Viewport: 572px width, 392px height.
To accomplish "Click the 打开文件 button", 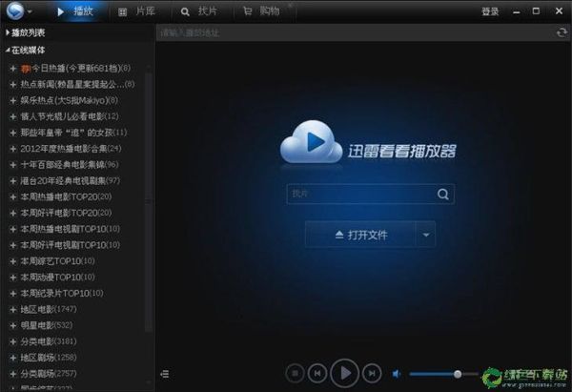I will [x=360, y=235].
